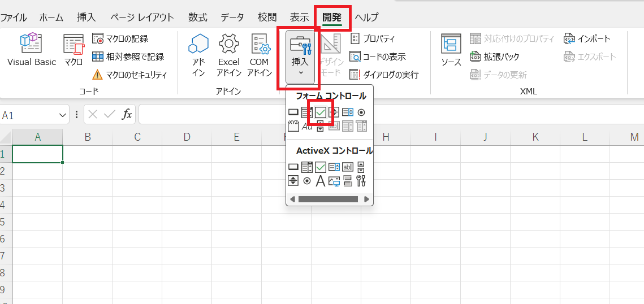
Task: Open the XML ソース (Source) pane
Action: tap(451, 50)
